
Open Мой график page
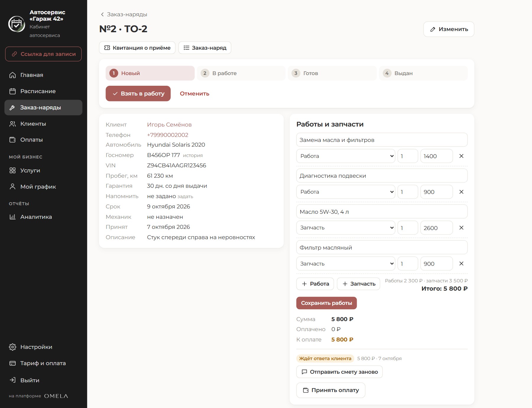43,187
